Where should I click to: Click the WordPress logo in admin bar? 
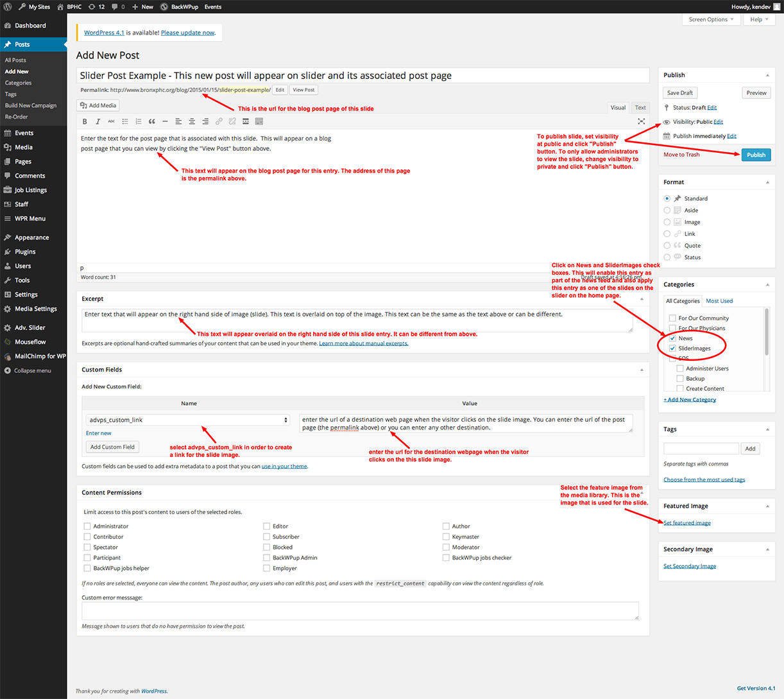pos(8,6)
